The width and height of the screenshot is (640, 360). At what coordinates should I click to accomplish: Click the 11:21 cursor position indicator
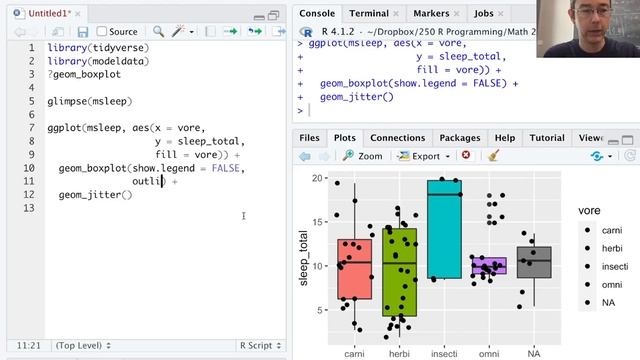[29, 345]
